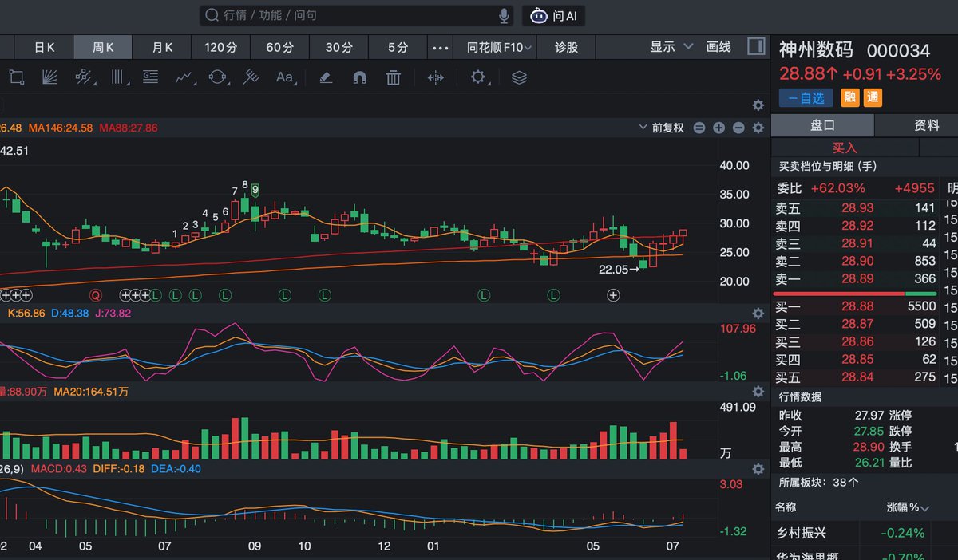Click the 卖一 28.89 ask row
This screenshot has width=958, height=560.
856,278
